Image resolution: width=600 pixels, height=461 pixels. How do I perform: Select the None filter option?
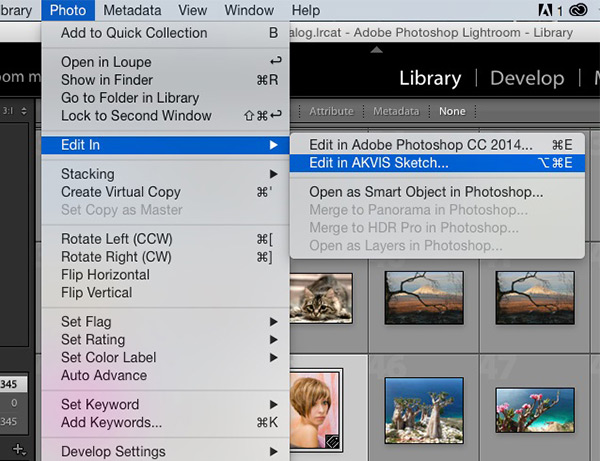click(x=452, y=111)
